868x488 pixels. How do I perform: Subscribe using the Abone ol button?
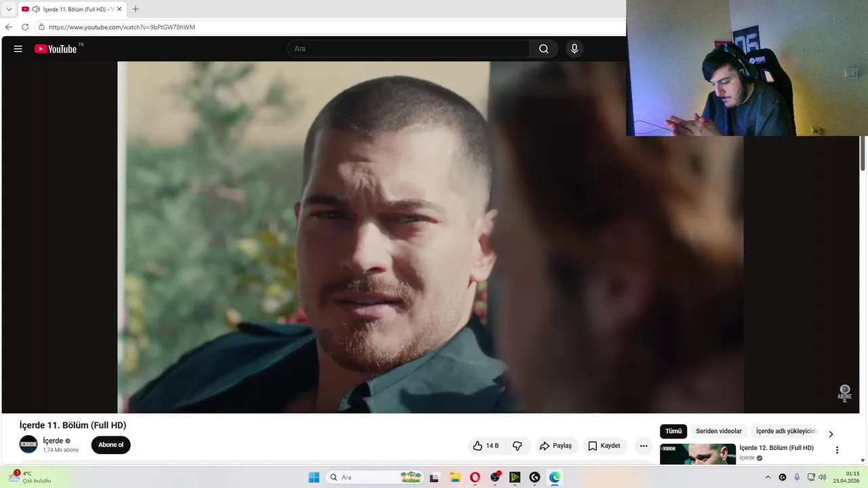coord(111,445)
